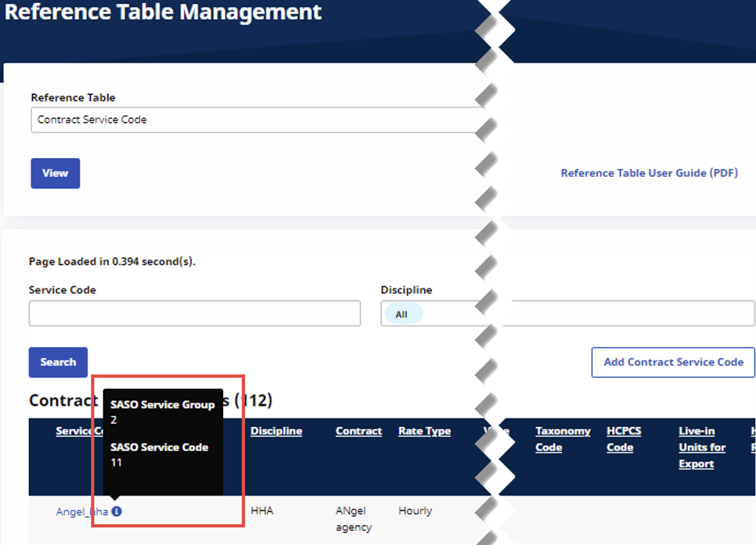Click the SASO Service Group tooltip
The height and width of the screenshot is (545, 756).
[163, 412]
